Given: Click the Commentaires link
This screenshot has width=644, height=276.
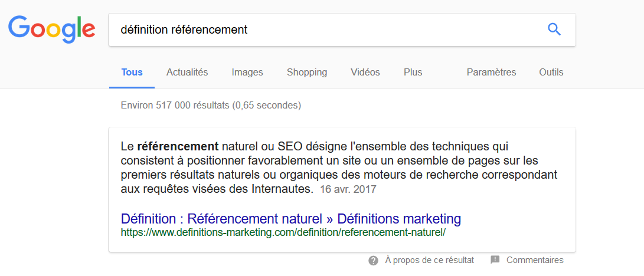Looking at the screenshot, I should [x=535, y=260].
